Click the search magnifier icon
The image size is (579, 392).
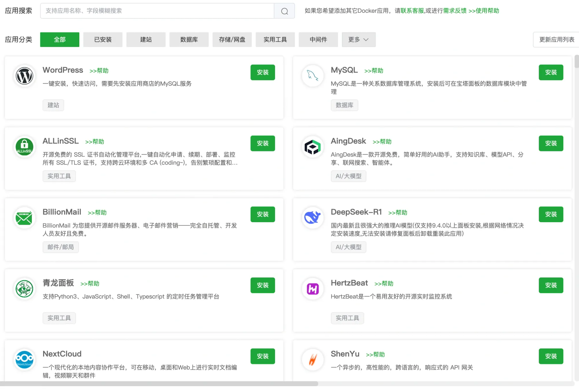click(x=285, y=11)
